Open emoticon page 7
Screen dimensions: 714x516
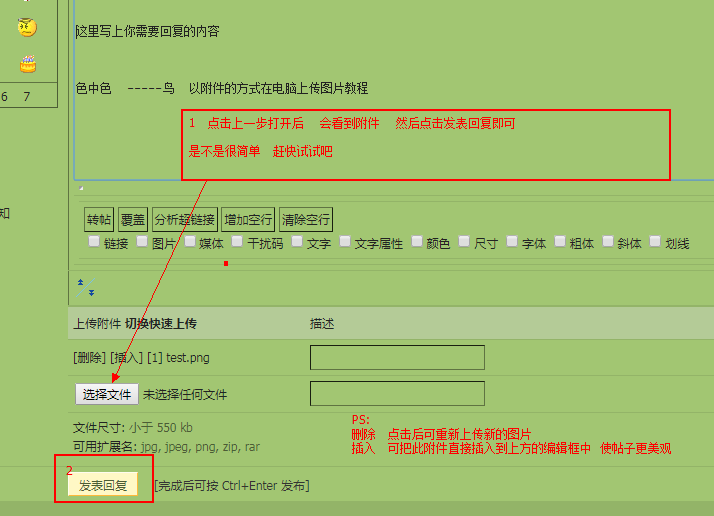[27, 97]
